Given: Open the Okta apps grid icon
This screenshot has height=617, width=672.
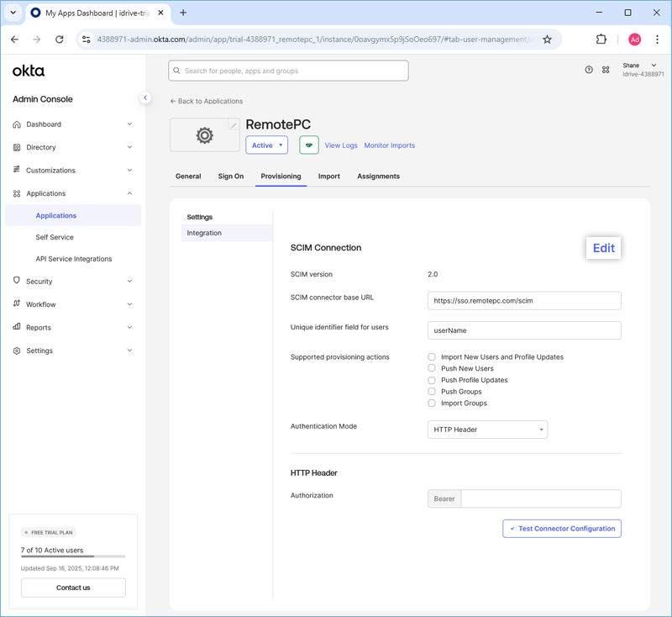Looking at the screenshot, I should [x=606, y=70].
